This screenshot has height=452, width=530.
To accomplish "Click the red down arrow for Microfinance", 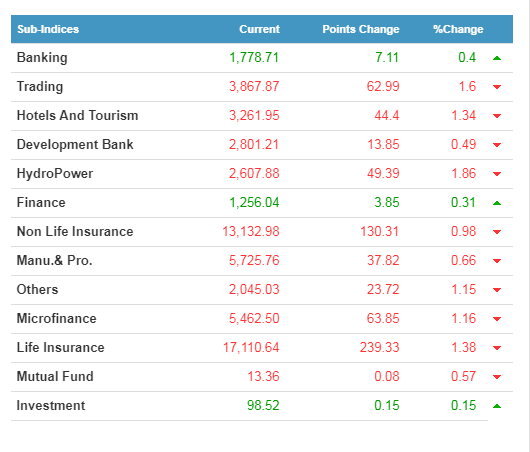I will click(497, 319).
